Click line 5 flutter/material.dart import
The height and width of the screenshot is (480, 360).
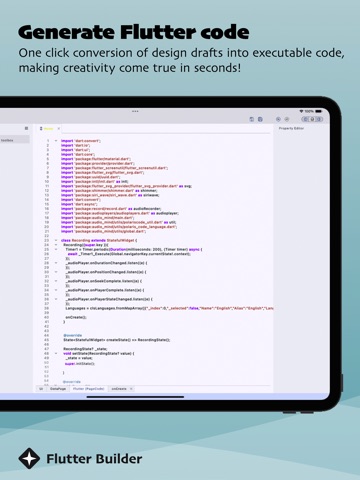tap(96, 159)
